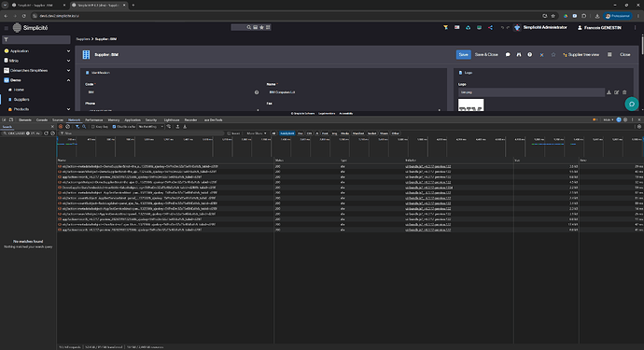Click the Close button on Supplier form
Viewport: 644px width, 350px height.
coord(624,55)
